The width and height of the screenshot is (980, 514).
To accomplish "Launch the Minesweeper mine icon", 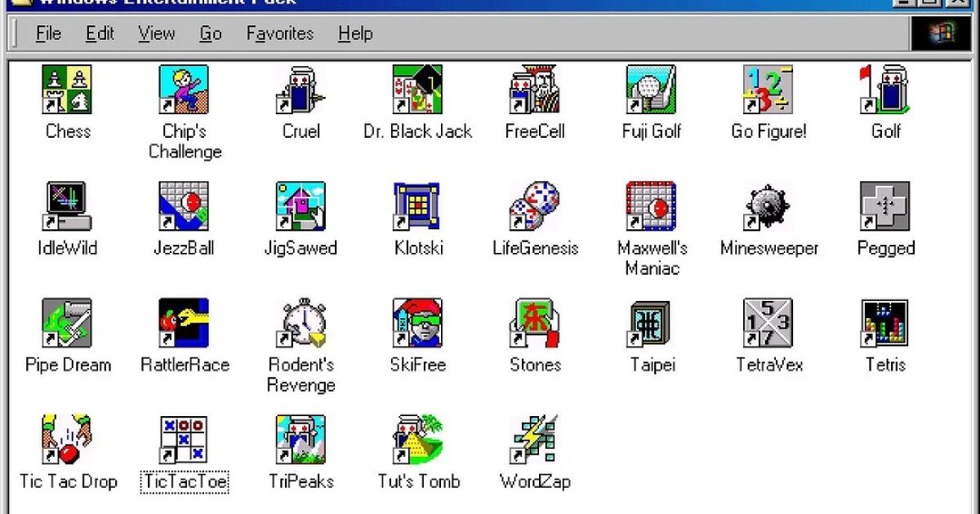I will (768, 206).
